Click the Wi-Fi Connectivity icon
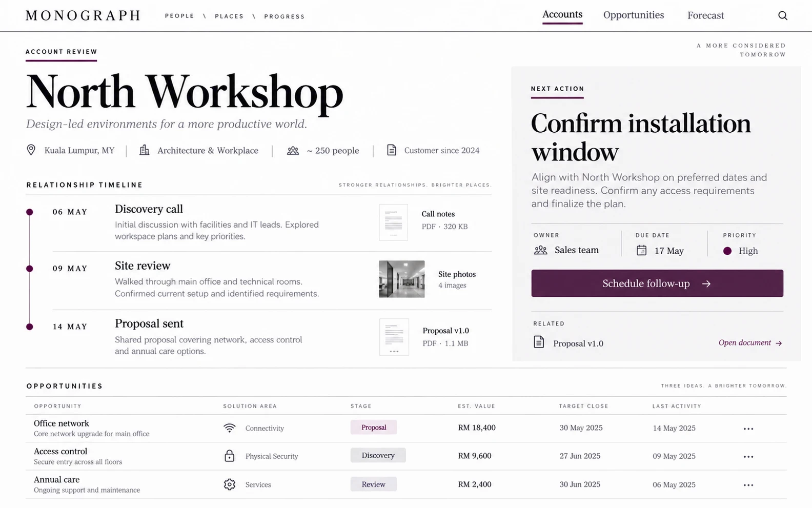 (230, 428)
